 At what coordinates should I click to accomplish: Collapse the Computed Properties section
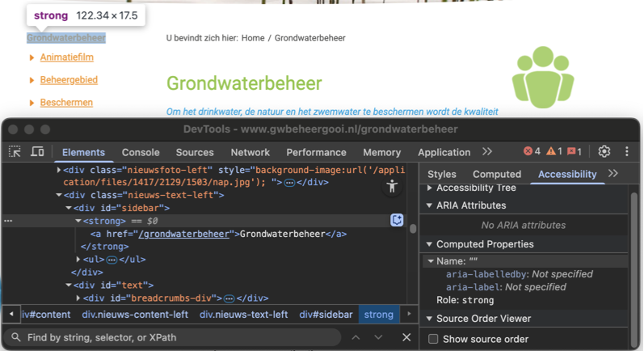(x=430, y=244)
